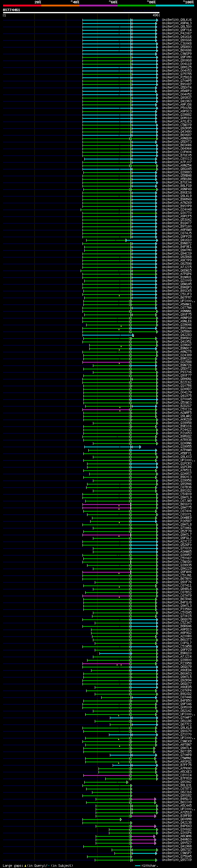Select the query name AV774461
The image size is (197, 868).
[11, 10]
